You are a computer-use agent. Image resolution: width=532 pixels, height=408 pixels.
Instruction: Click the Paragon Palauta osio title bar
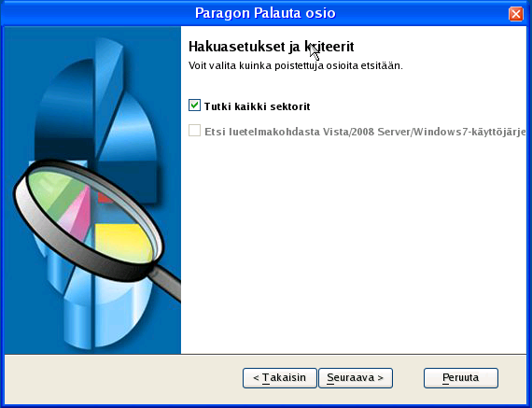tap(265, 13)
